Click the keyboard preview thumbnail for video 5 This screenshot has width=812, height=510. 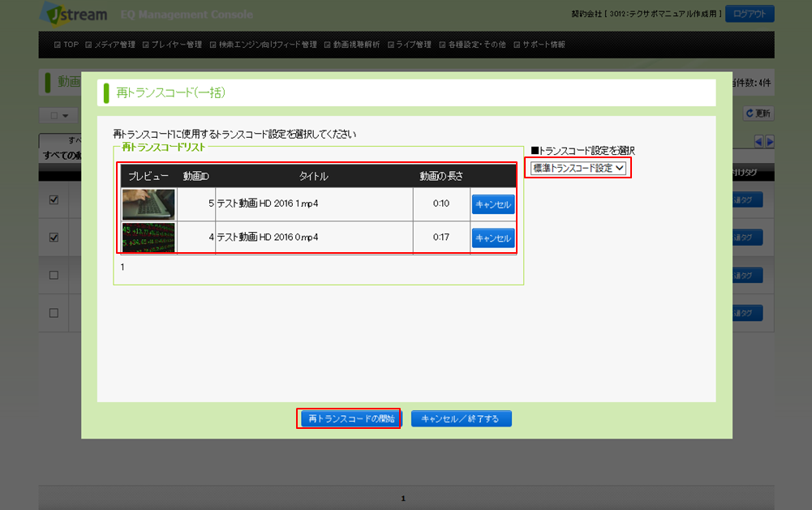[x=148, y=204]
